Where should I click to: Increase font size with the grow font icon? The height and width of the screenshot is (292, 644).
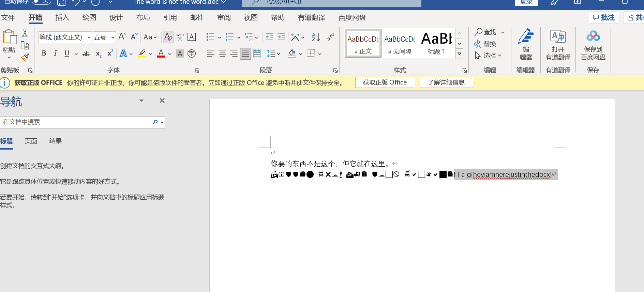[122, 37]
